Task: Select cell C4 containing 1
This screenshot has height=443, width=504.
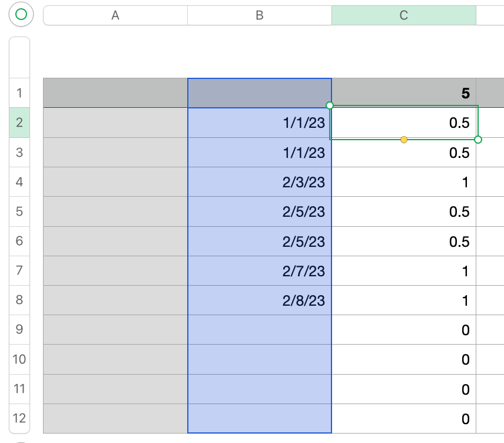Action: click(x=404, y=182)
